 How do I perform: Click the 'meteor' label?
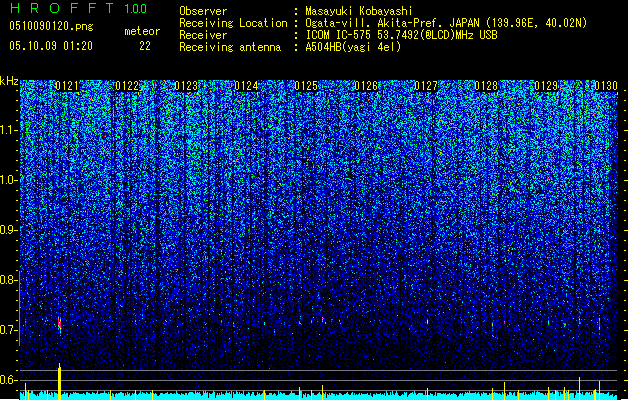click(142, 31)
